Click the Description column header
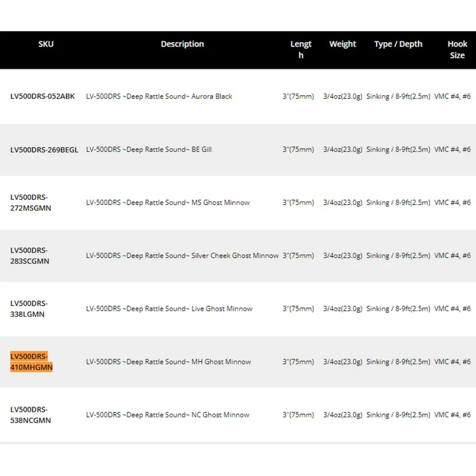 [x=182, y=44]
